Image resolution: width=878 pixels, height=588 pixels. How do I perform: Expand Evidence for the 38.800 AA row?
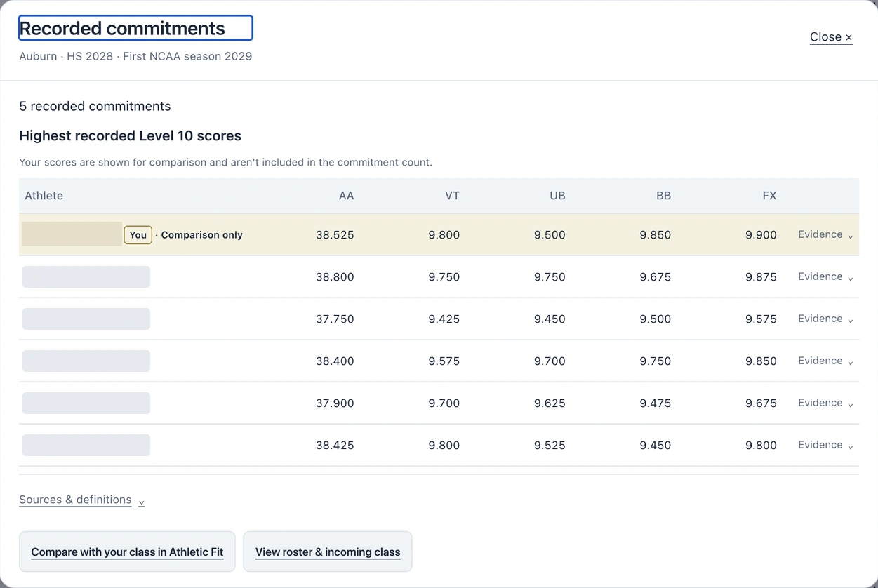pos(825,277)
